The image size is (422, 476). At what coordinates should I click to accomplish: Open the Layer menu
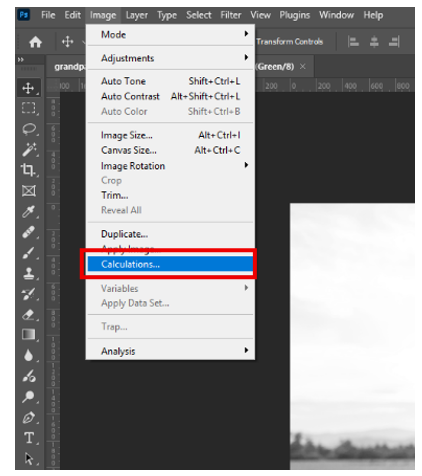click(x=137, y=15)
